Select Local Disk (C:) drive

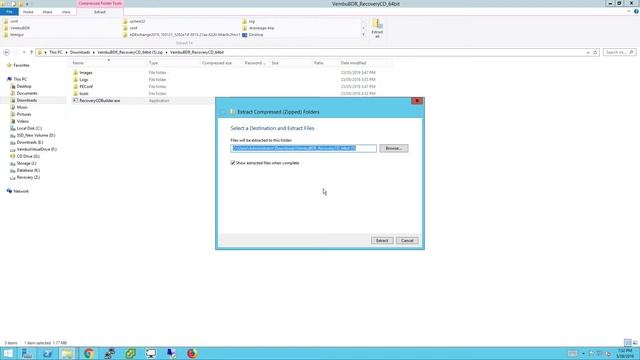[x=29, y=128]
